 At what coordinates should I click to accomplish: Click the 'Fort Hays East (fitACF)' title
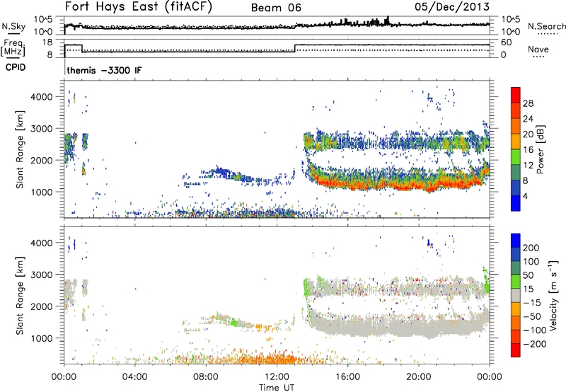click(138, 6)
